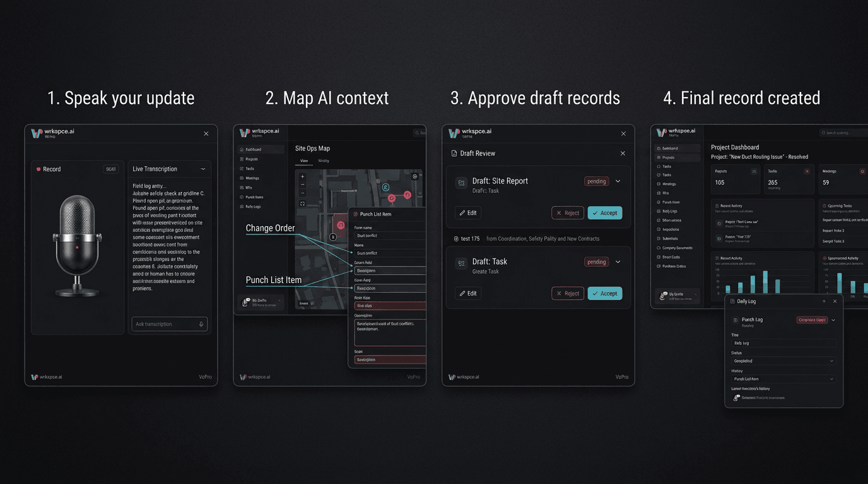Reject the Draft: Site Report record

tap(568, 213)
